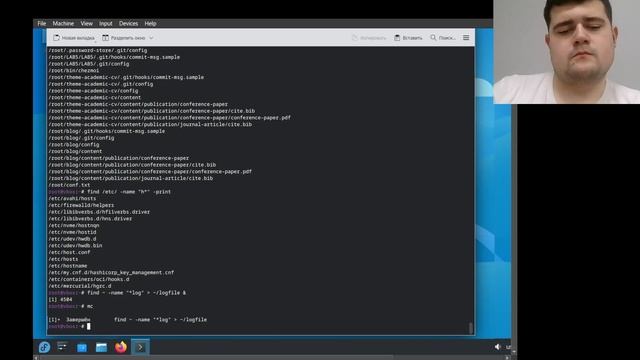
Task: Click the Search (Поиск) magnifier button
Action: [x=443, y=38]
